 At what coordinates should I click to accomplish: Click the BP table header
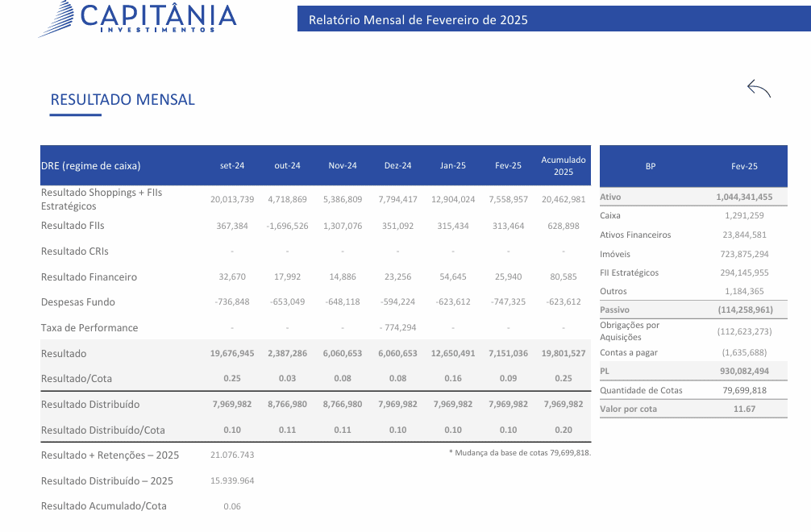coord(651,166)
